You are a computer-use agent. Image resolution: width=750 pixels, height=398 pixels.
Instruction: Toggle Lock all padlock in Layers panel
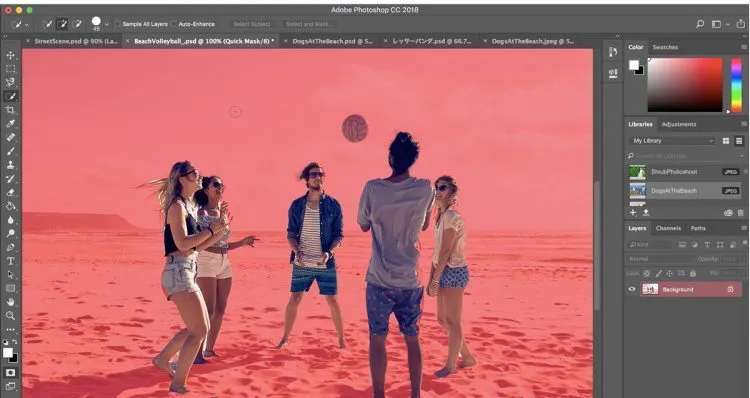pyautogui.click(x=693, y=274)
